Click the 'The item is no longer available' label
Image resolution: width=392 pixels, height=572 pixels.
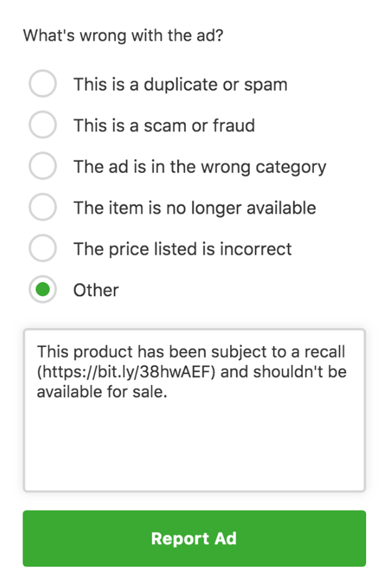tap(194, 208)
